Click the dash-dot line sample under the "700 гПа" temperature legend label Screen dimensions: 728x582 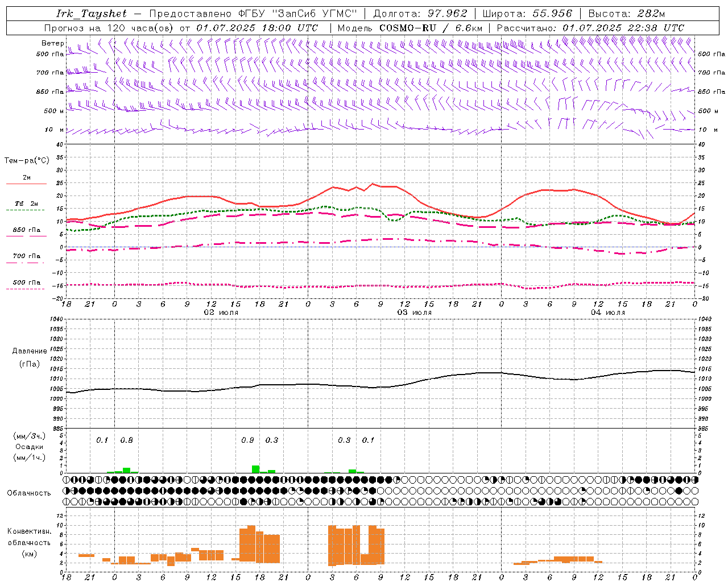click(x=25, y=263)
